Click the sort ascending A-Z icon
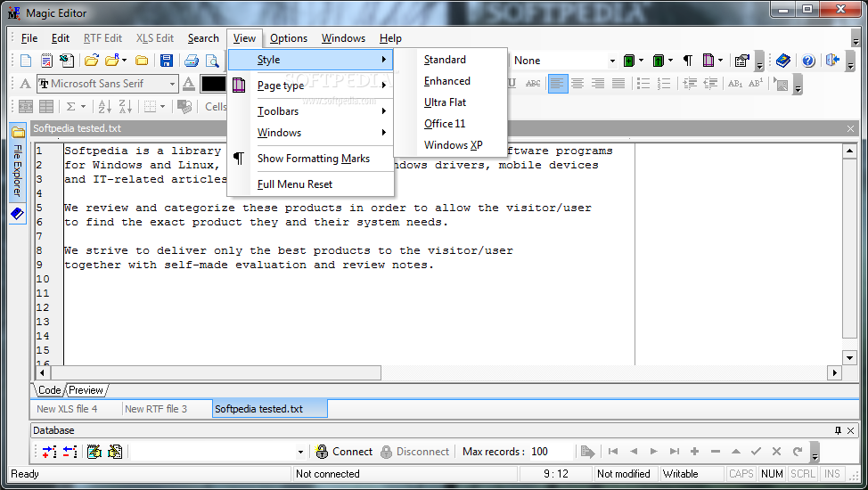Screen dimensions: 868x490 click(x=104, y=106)
